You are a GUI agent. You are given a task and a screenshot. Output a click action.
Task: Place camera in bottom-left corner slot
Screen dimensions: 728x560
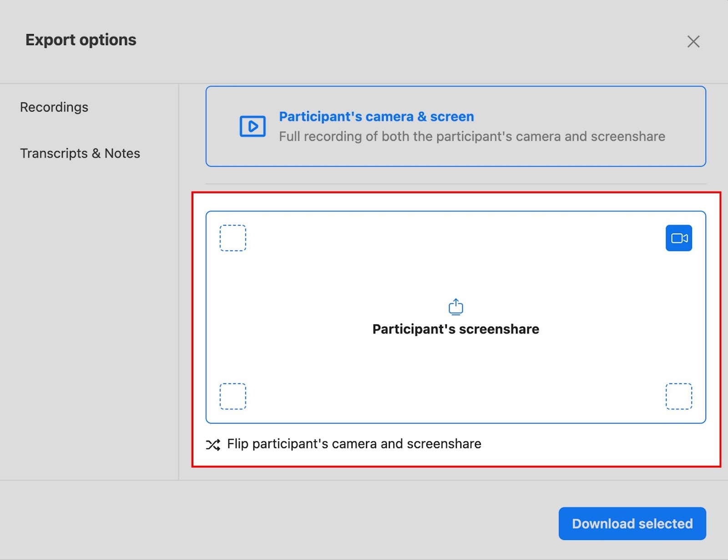(x=233, y=396)
